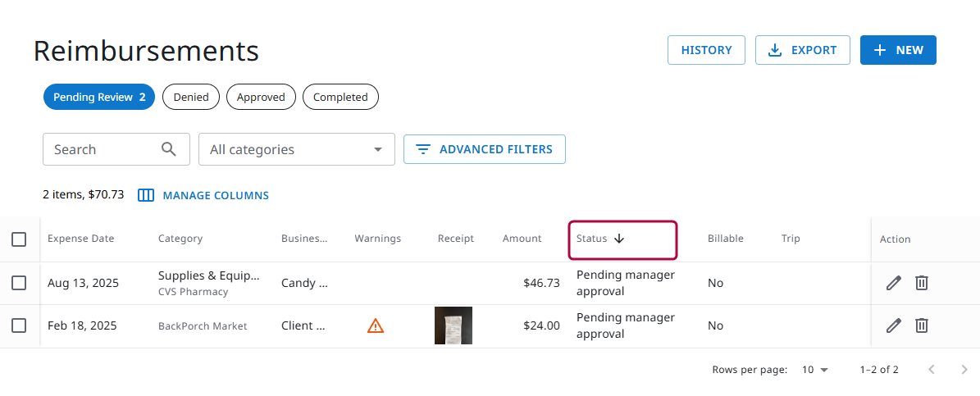Create a New reimbursement
Viewport: 980px width, 396px height.
[898, 50]
